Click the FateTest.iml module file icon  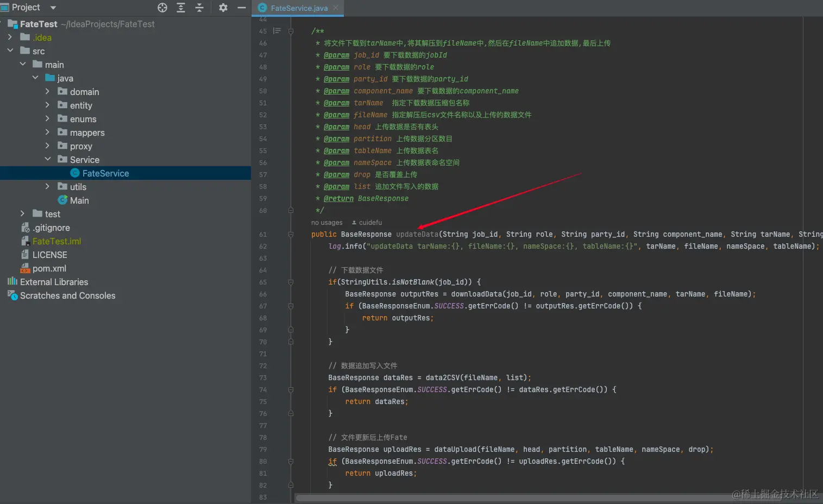pyautogui.click(x=25, y=241)
